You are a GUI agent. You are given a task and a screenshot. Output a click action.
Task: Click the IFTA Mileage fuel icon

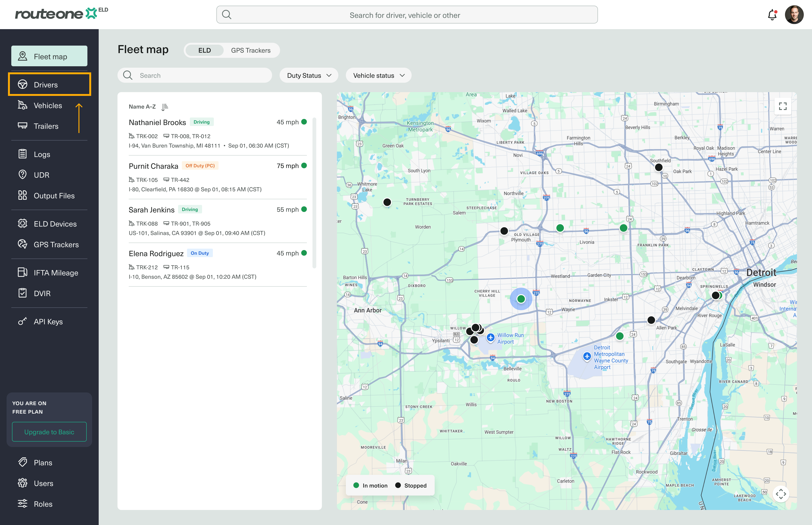pos(23,272)
